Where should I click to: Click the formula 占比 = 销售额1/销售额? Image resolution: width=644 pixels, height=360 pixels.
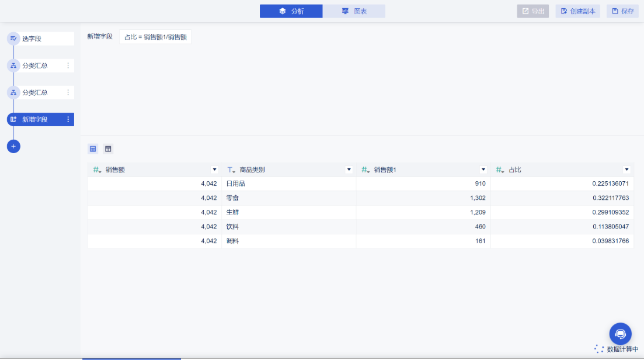[155, 37]
